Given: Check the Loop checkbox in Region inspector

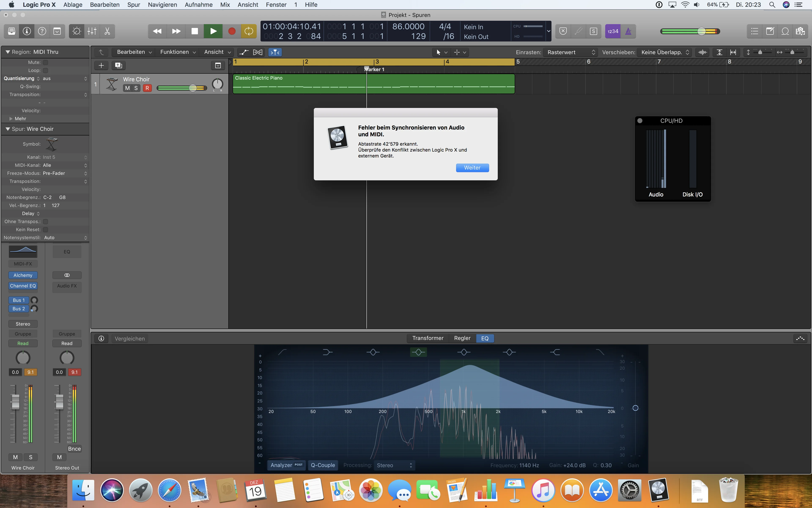Looking at the screenshot, I should [46, 70].
